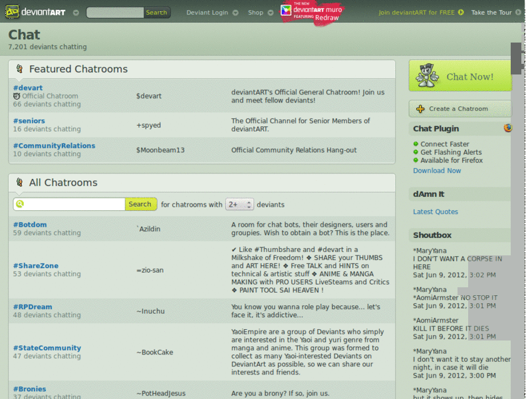532x399 pixels.
Task: Open the dropdown arrow beside deviantART logo
Action: pos(76,13)
